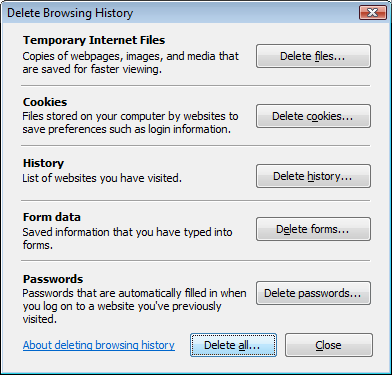Click the Cookies section heading
Viewport: 392px width, 375px height.
pos(45,102)
